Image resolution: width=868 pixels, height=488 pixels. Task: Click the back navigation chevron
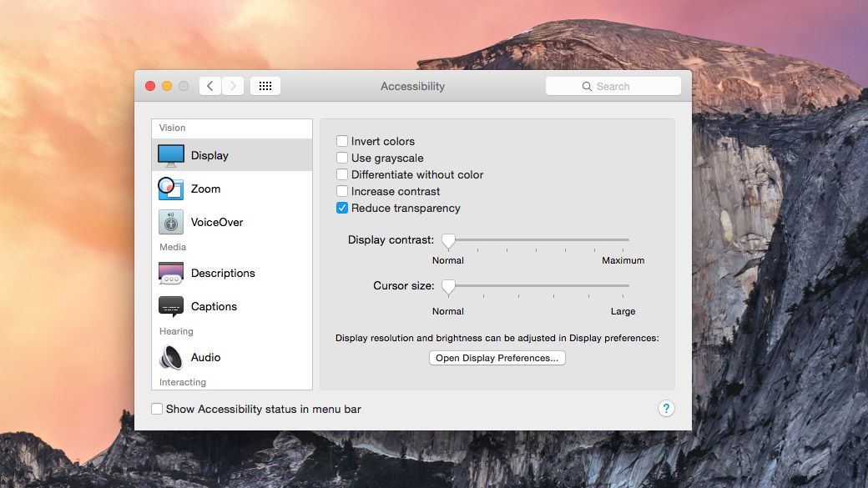click(209, 85)
